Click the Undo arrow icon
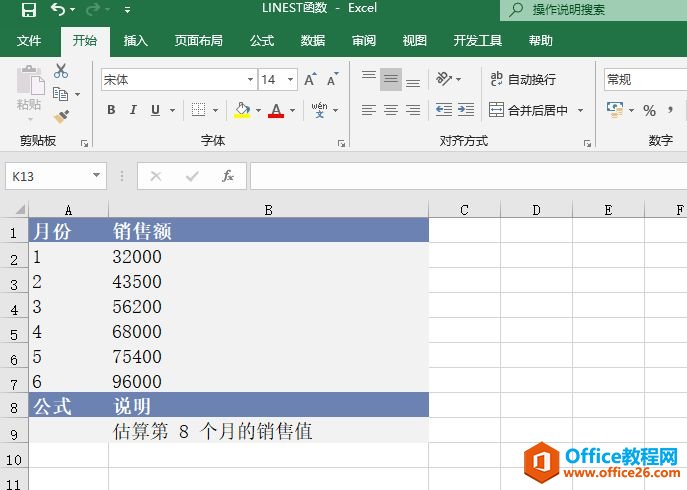The height and width of the screenshot is (490, 687). (x=58, y=10)
